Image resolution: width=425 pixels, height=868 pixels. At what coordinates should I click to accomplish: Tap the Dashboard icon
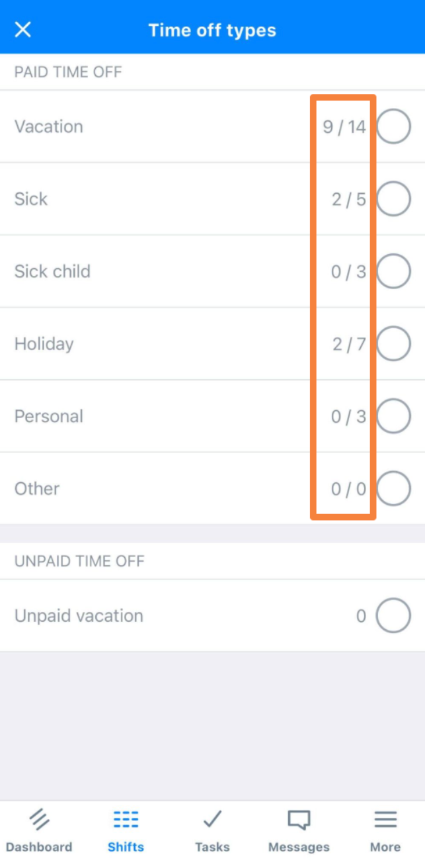[39, 820]
